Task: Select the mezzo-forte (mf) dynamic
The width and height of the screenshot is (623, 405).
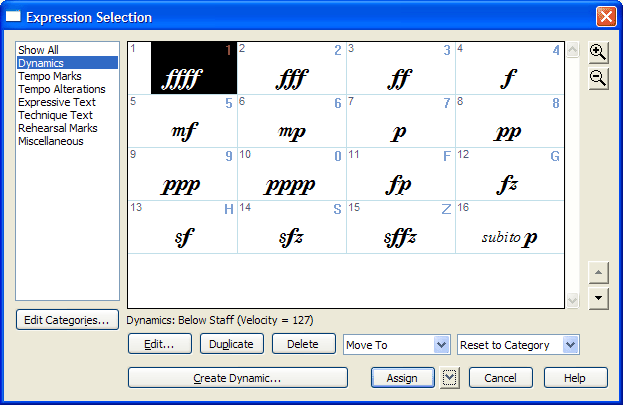Action: [x=183, y=120]
